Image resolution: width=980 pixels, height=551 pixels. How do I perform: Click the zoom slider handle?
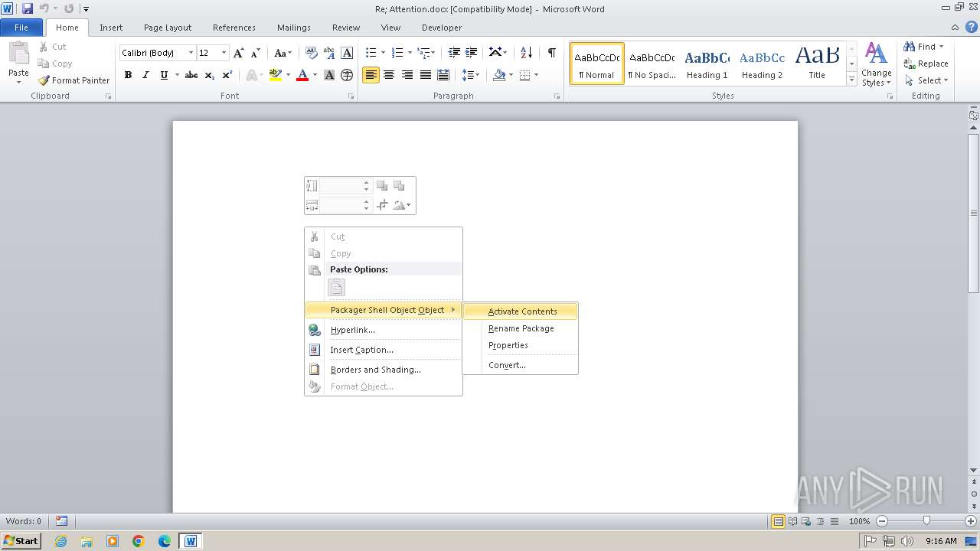click(926, 521)
